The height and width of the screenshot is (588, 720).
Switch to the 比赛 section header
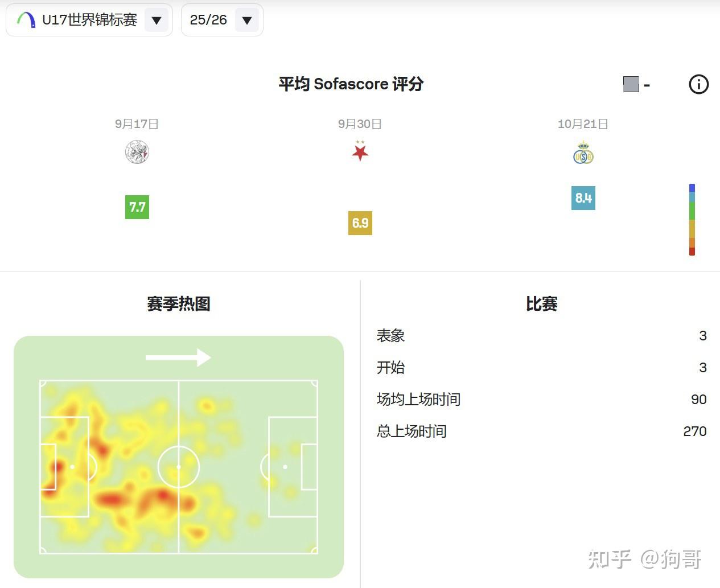tap(541, 304)
